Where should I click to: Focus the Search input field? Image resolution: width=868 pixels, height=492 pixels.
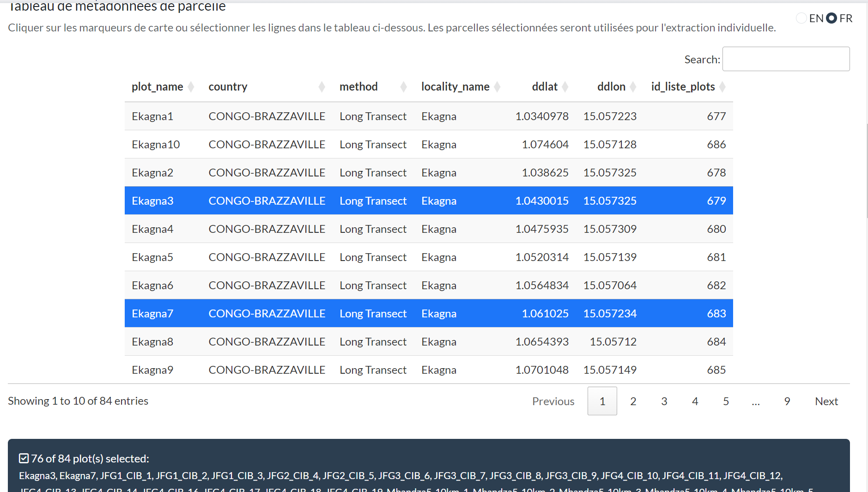pos(786,59)
